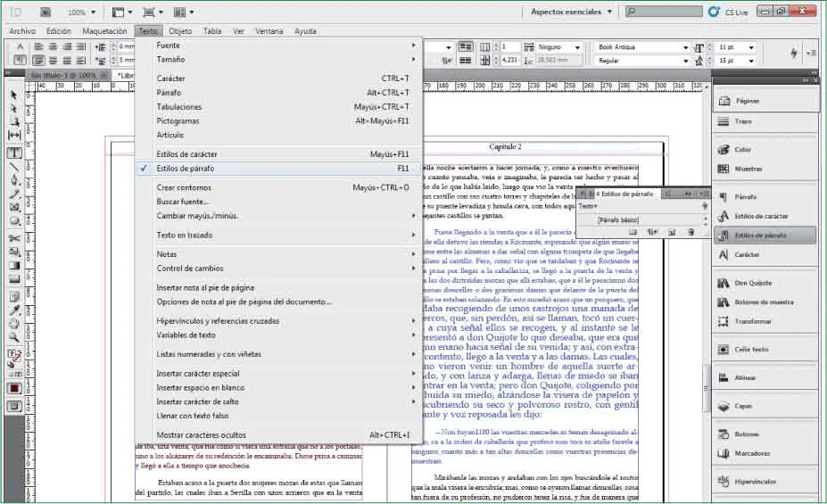
Task: Uncheck Estilos de párrafo menu entry
Action: [185, 168]
